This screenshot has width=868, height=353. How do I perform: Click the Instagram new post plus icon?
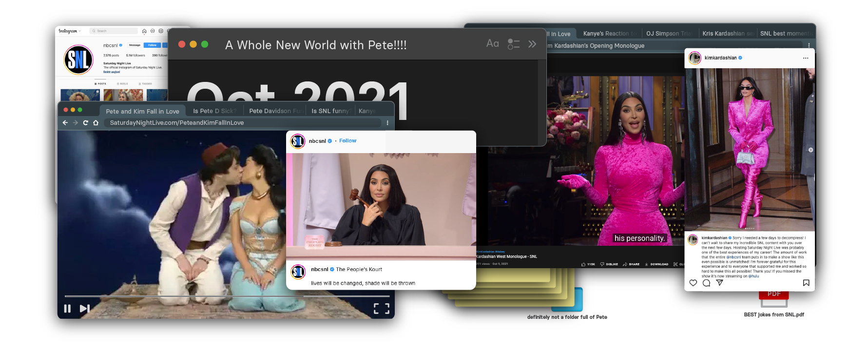[x=161, y=31]
